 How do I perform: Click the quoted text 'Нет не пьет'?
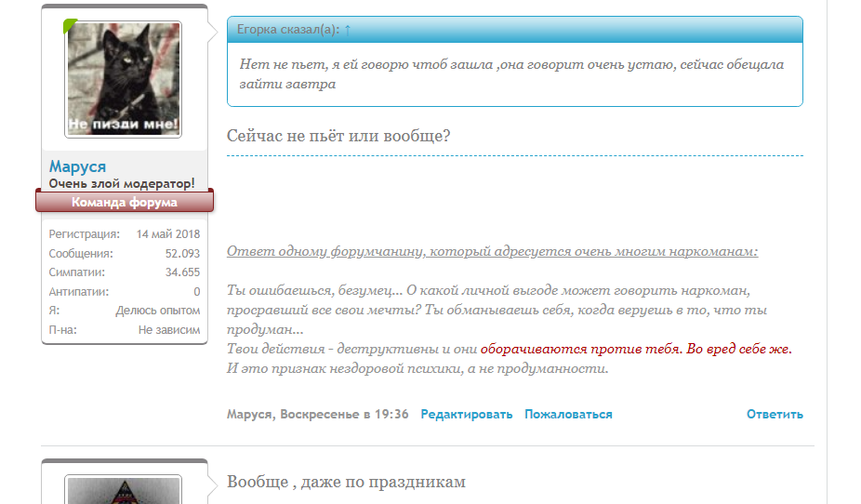pos(283,64)
